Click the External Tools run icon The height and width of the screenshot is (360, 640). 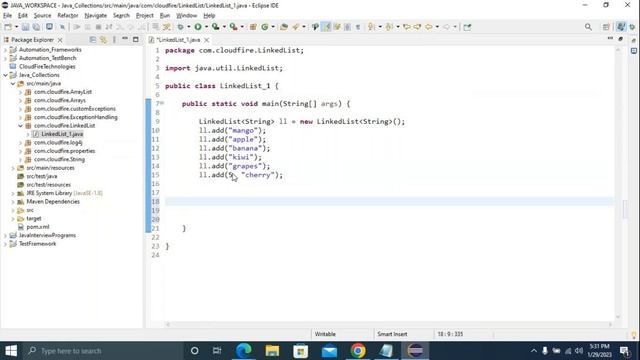click(x=233, y=27)
